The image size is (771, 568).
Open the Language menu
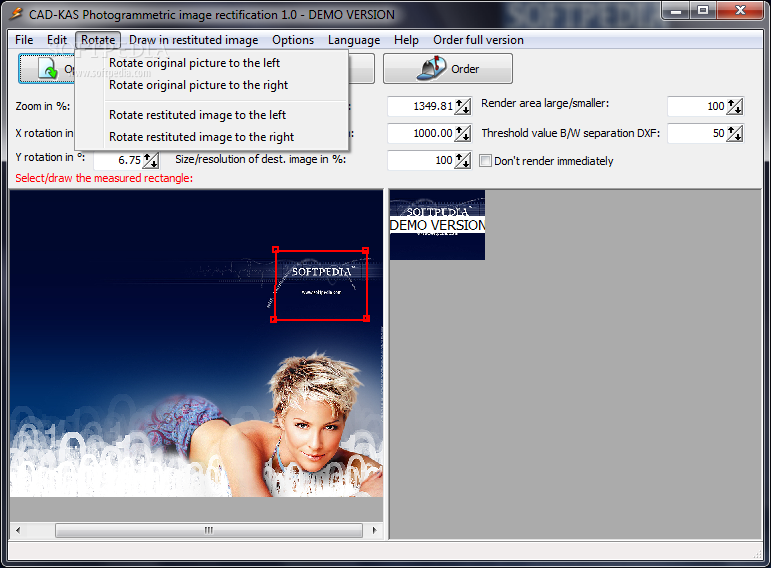coord(354,40)
